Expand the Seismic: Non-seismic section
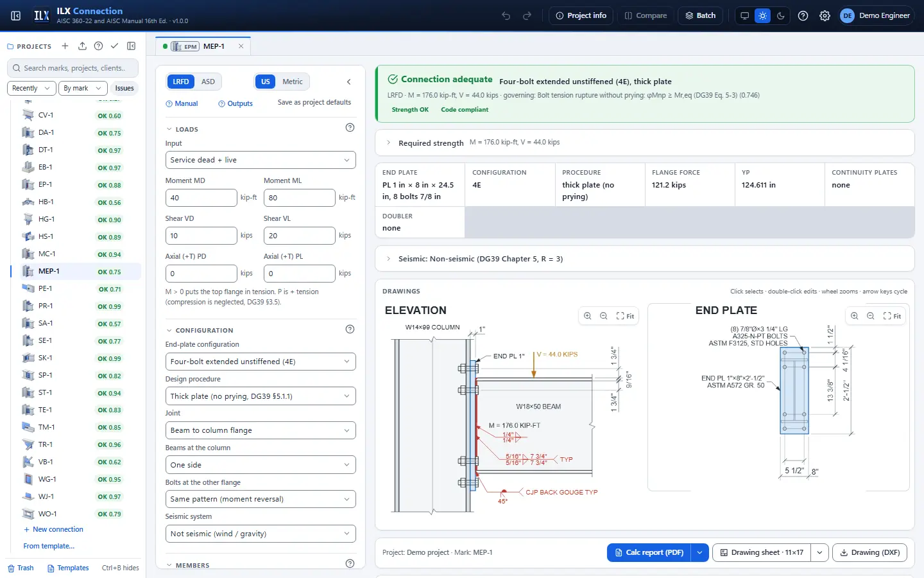924x578 pixels. click(645, 259)
